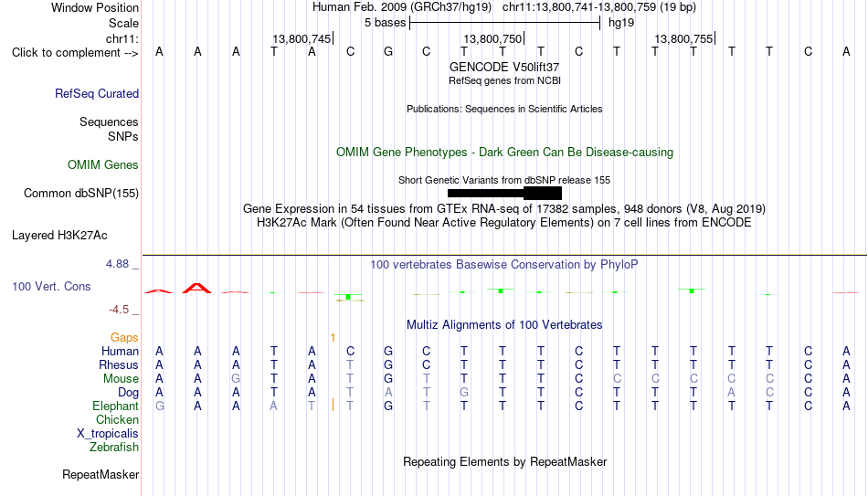Image resolution: width=868 pixels, height=496 pixels.
Task: Click the Window Position label
Action: (x=95, y=7)
